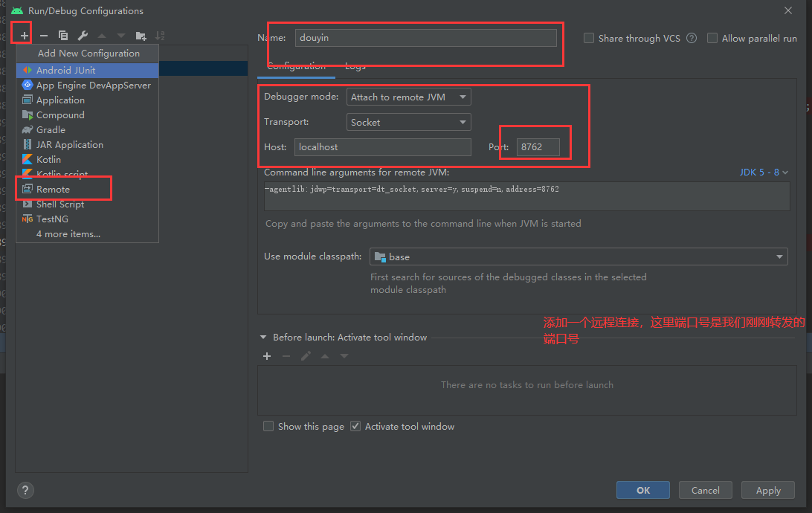Add a before launch task with plus
Viewport: 812px width, 513px height.
pyautogui.click(x=267, y=356)
